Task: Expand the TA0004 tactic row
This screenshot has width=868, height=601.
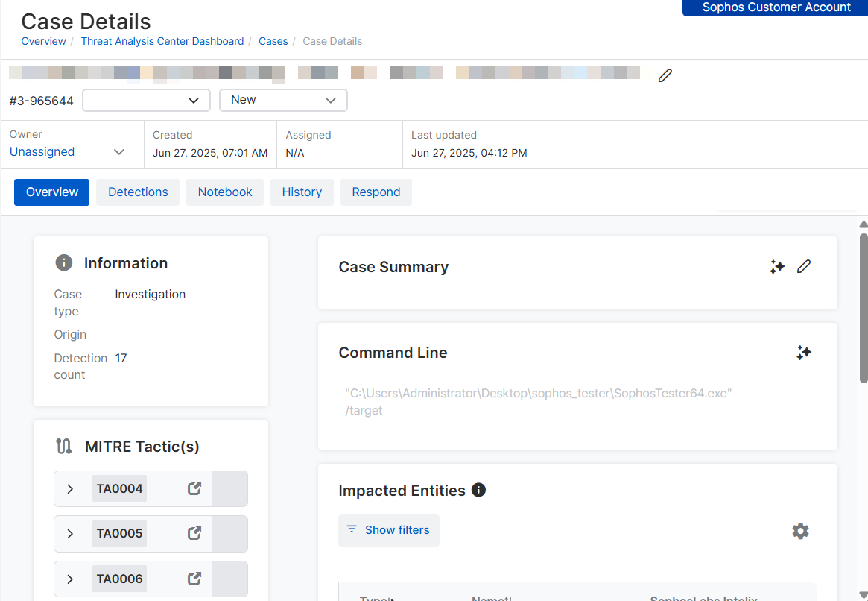Action: (x=70, y=489)
